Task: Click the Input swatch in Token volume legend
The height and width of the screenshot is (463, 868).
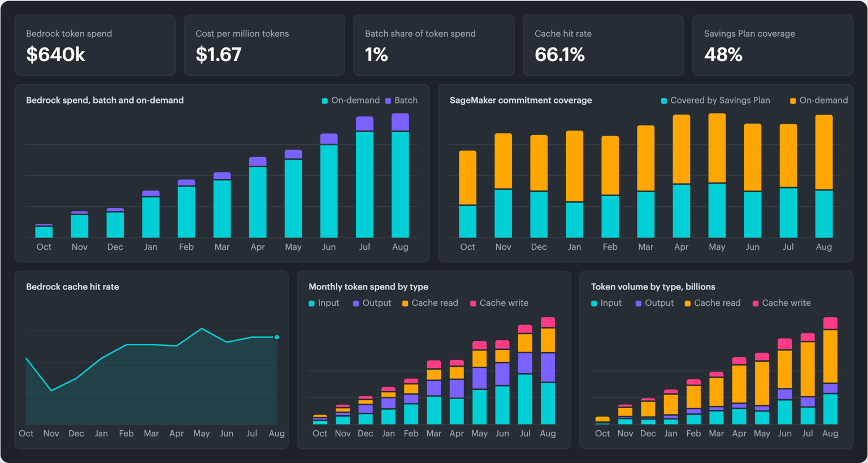Action: 594,304
